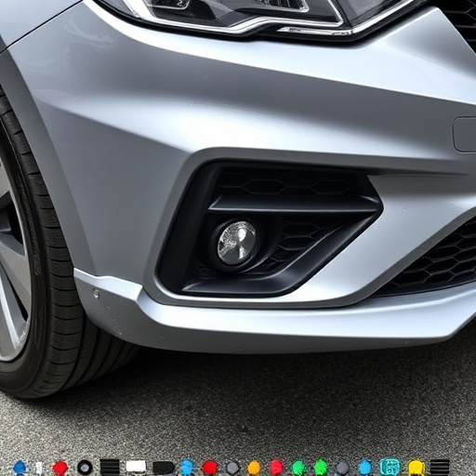Select the teal emblem icon

pos(390,467)
